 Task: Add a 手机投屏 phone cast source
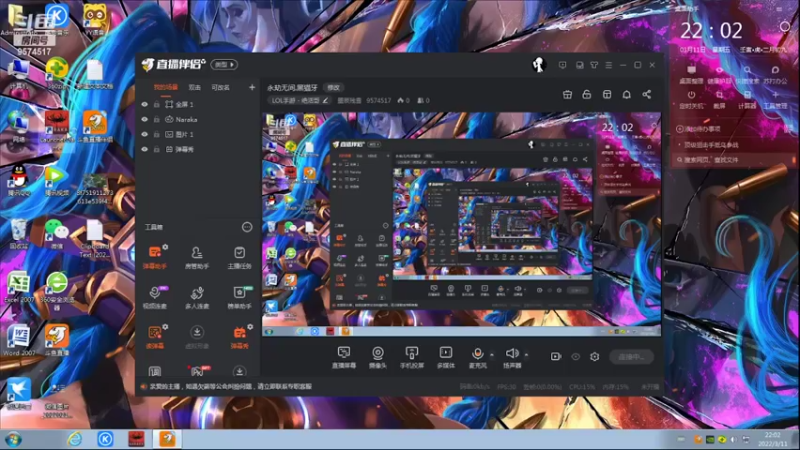(x=412, y=357)
